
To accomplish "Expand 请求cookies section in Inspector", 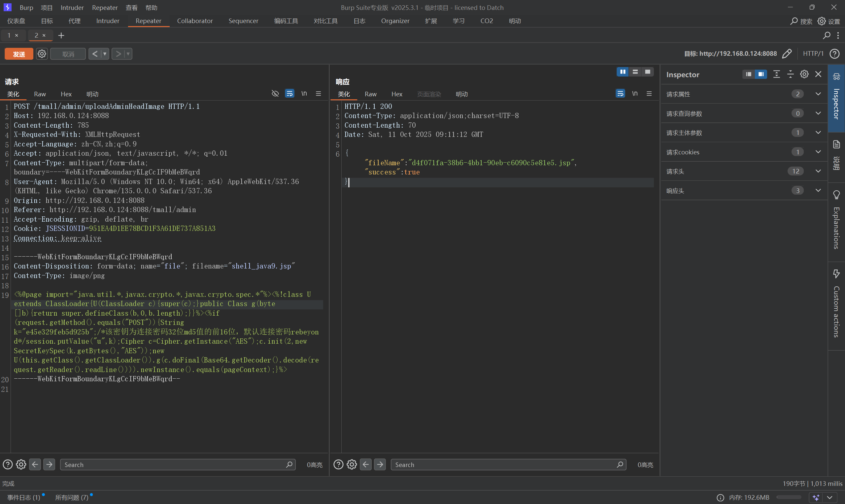I will (818, 152).
